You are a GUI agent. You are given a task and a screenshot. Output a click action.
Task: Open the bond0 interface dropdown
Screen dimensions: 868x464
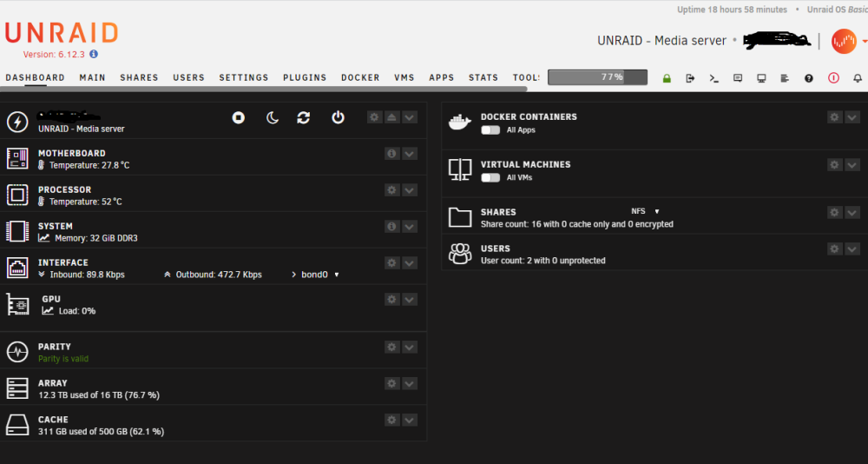(320, 275)
